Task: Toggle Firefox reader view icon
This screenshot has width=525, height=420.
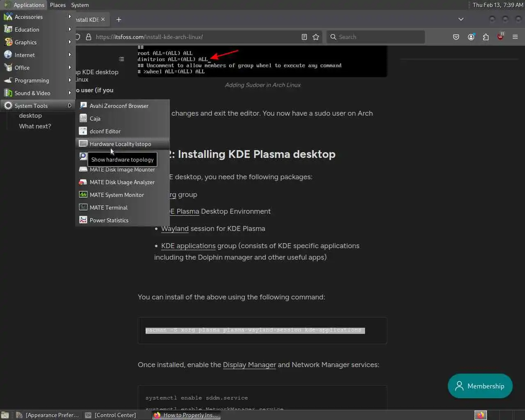Action: coord(304,37)
